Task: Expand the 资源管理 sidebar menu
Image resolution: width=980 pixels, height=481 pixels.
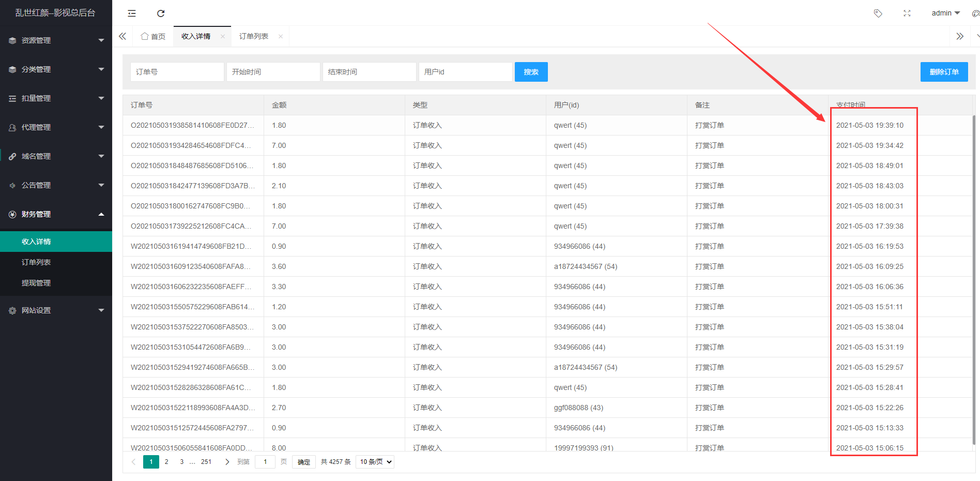Action: click(x=56, y=40)
